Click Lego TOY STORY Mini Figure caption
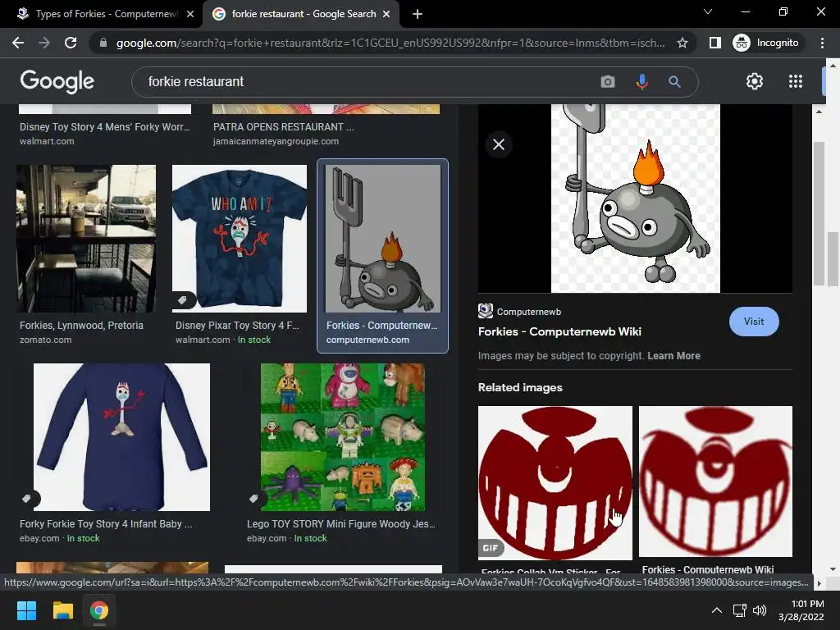Screen dimensions: 840x630 tap(340, 524)
